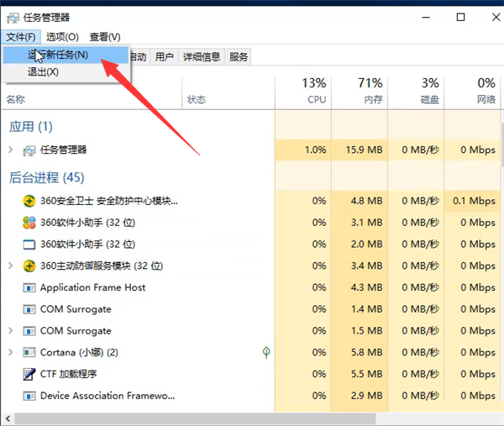Click the 任务管理器 process icon
The height and width of the screenshot is (426, 504).
point(29,150)
